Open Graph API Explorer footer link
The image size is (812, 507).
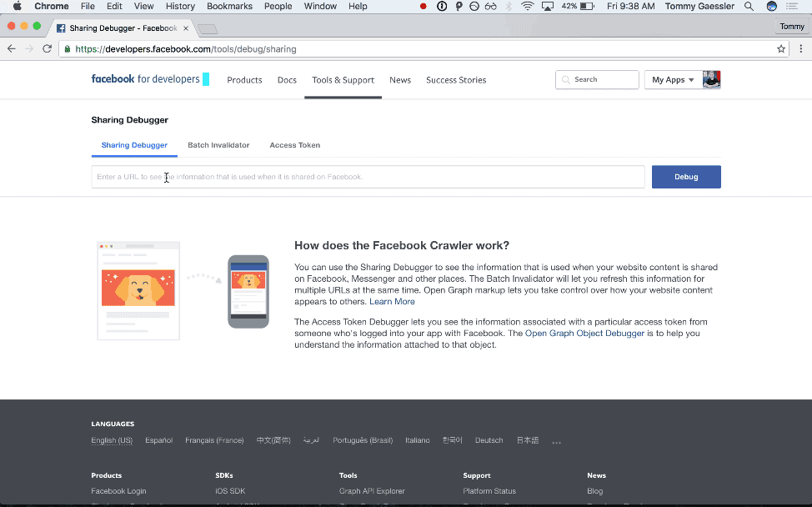coord(372,491)
